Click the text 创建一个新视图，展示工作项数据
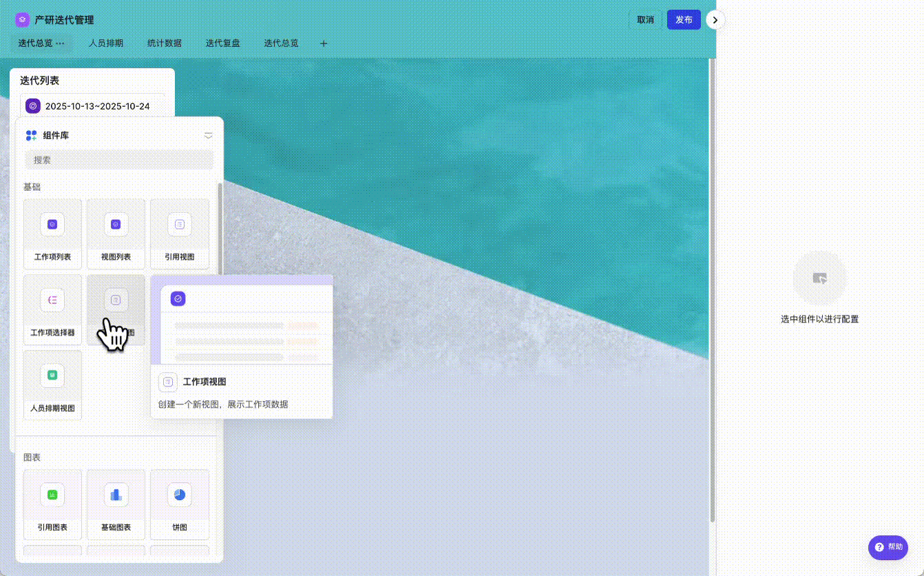Viewport: 924px width, 576px height. coord(223,404)
